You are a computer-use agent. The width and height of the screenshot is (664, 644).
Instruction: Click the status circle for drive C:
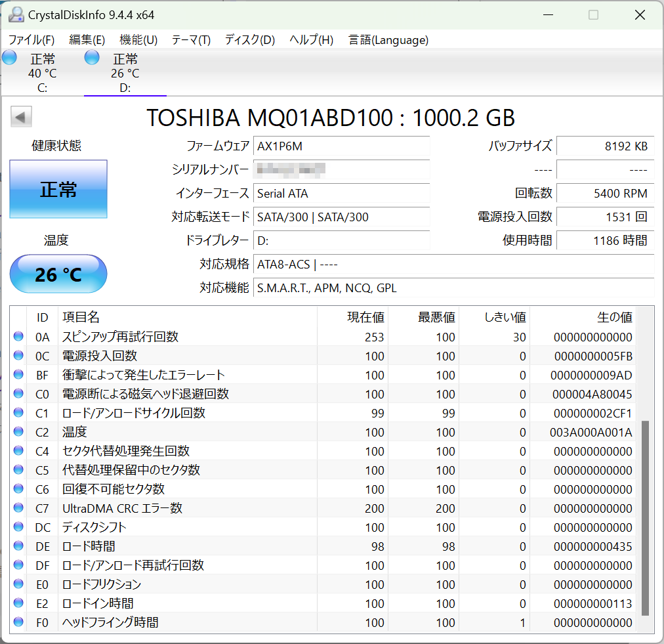[9, 57]
